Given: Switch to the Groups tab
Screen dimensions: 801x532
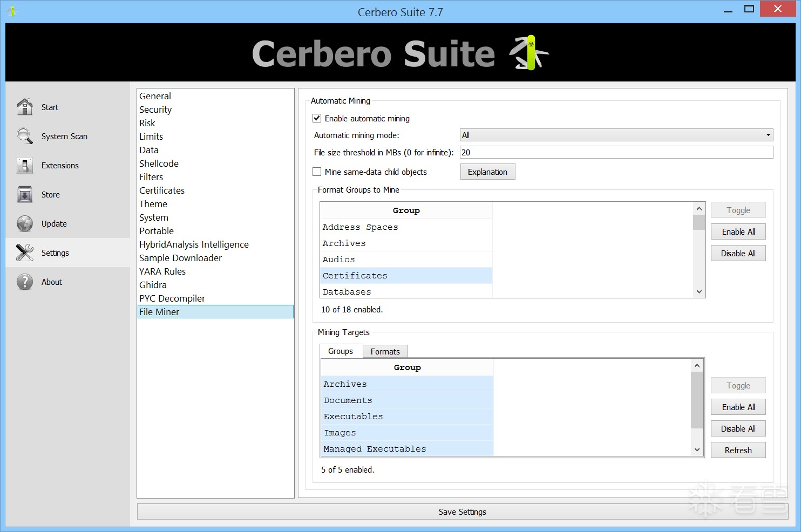Looking at the screenshot, I should pyautogui.click(x=341, y=351).
